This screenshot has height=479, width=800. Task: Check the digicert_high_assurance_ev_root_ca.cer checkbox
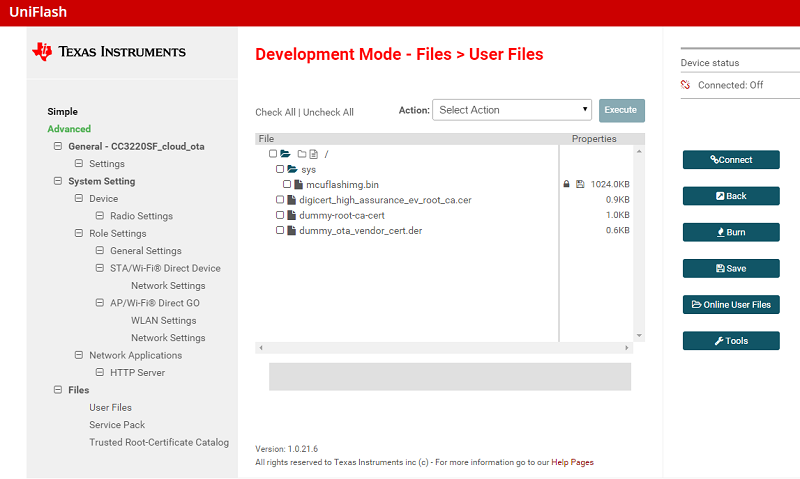coord(280,199)
